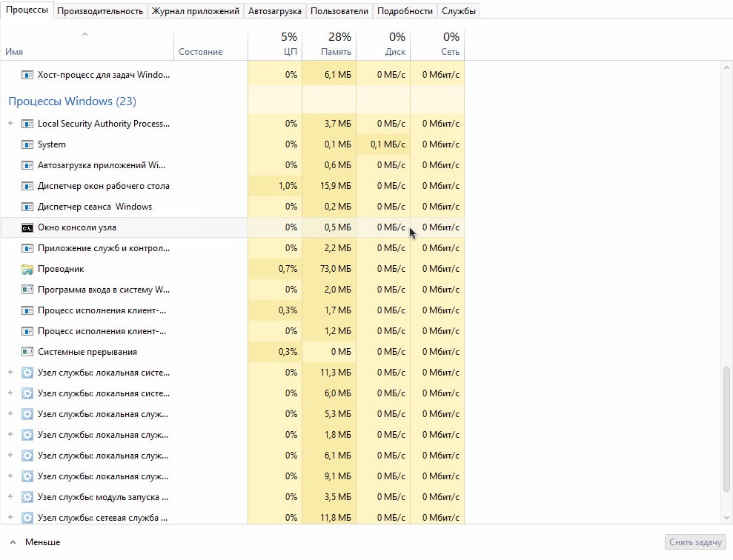Click the vertical scrollbar thumb
This screenshot has height=560, width=733.
[726, 430]
